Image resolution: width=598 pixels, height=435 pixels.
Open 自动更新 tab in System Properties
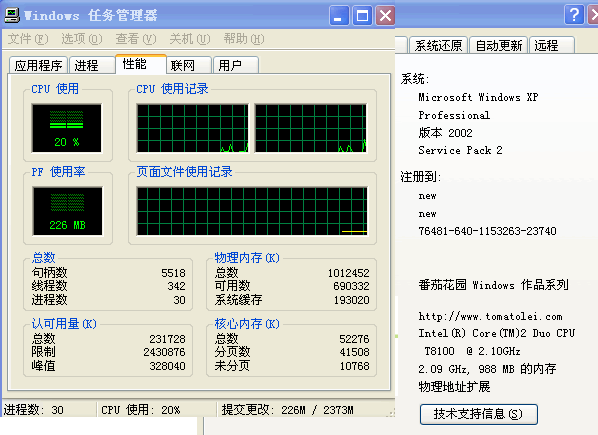[498, 45]
